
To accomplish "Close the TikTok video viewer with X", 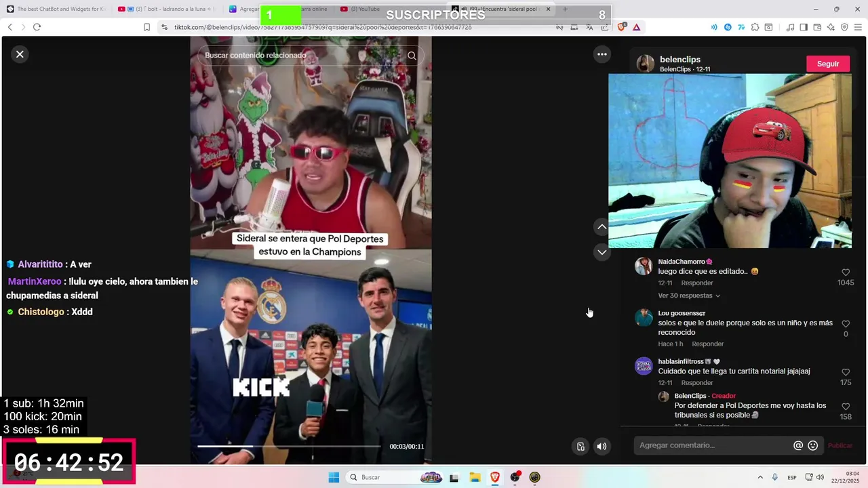I will (20, 54).
